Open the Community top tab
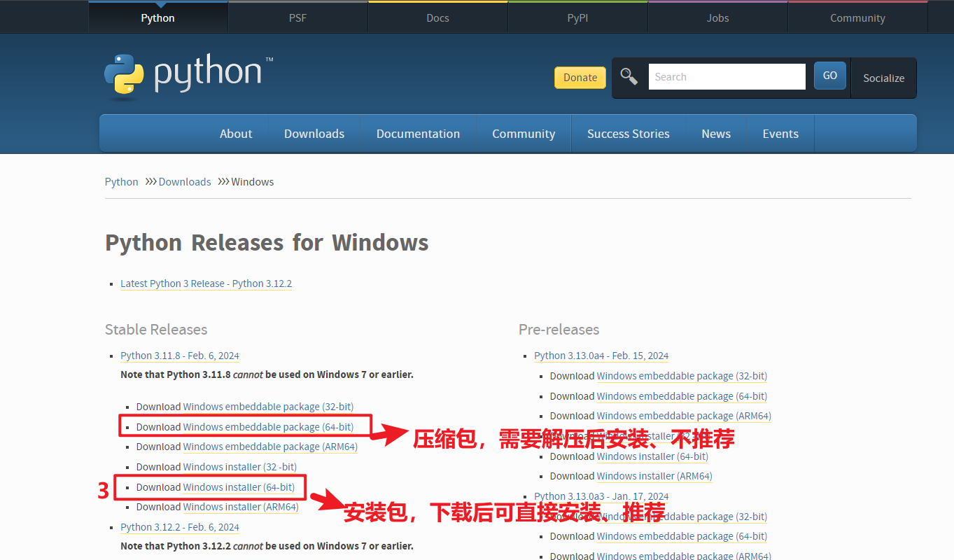Image resolution: width=954 pixels, height=560 pixels. 858,17
